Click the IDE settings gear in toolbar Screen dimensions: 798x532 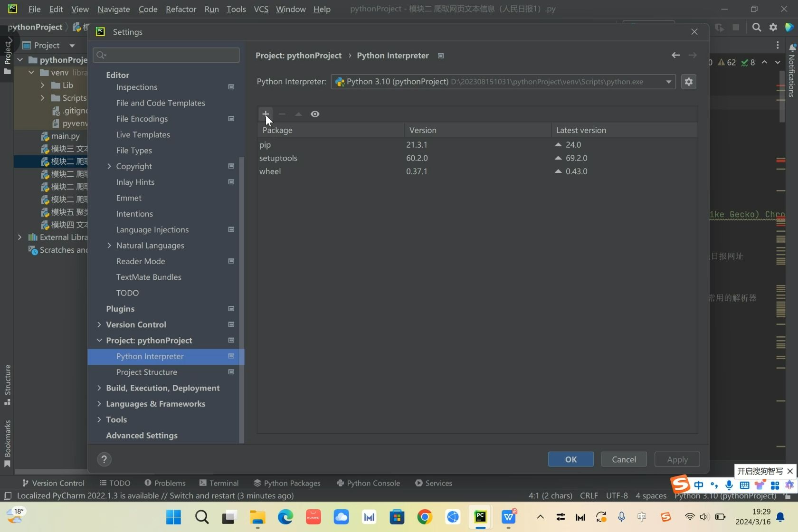[x=773, y=28]
